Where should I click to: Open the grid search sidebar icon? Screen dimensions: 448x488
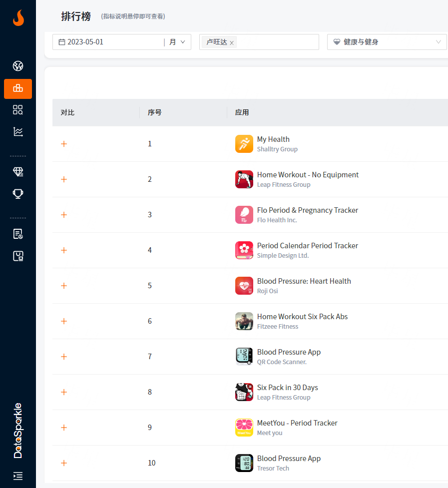tap(18, 110)
